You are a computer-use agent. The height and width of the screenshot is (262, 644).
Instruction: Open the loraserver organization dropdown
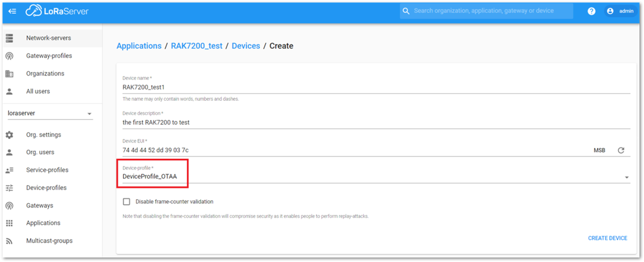49,114
